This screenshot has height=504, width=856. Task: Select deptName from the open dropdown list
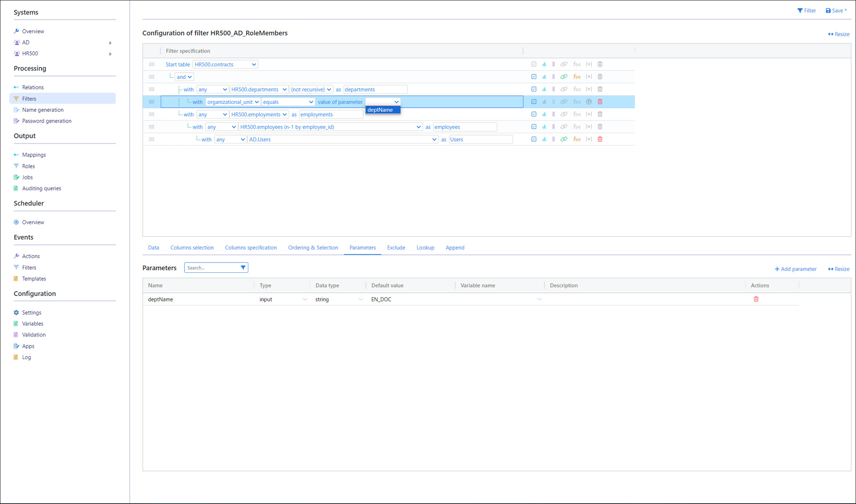tap(380, 110)
